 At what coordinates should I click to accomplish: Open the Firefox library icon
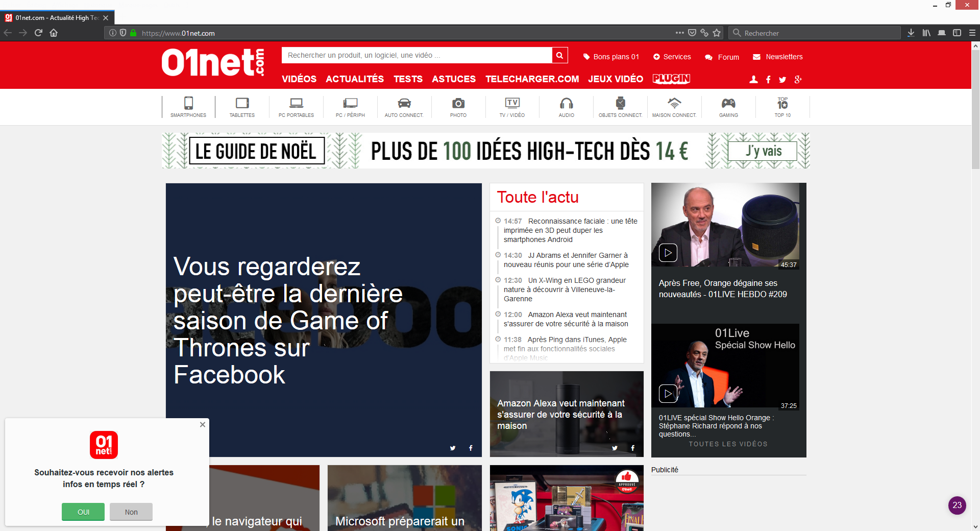(926, 33)
